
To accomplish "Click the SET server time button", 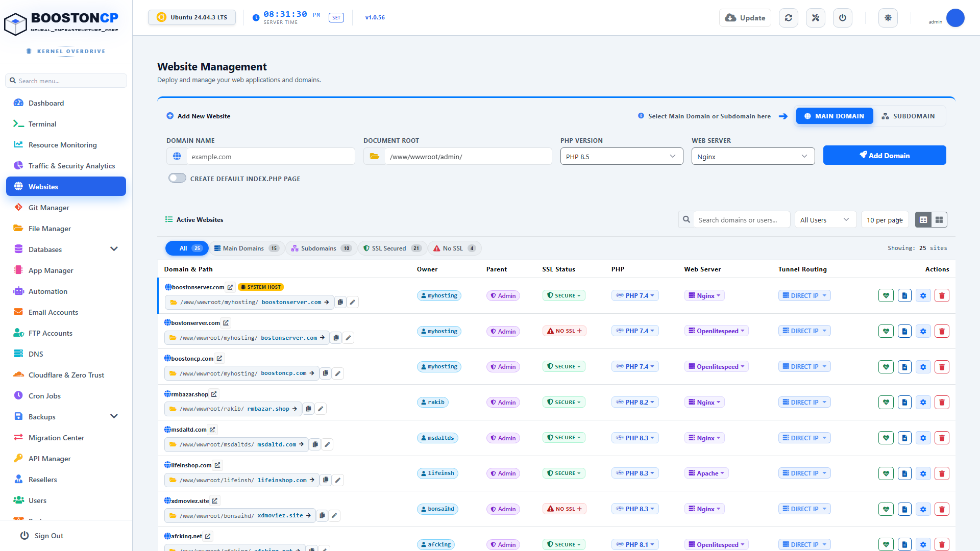I will (336, 18).
